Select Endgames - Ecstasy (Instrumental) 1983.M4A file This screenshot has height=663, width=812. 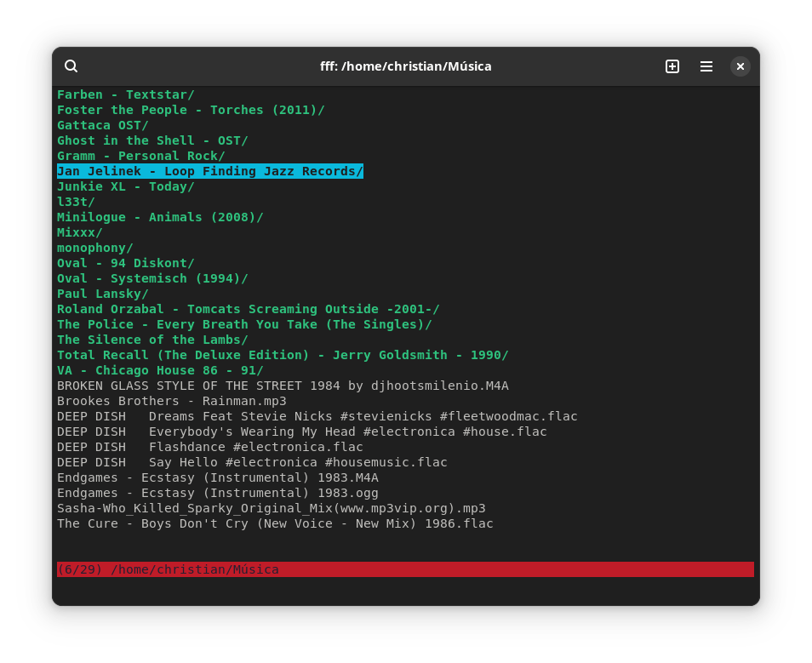click(x=218, y=477)
